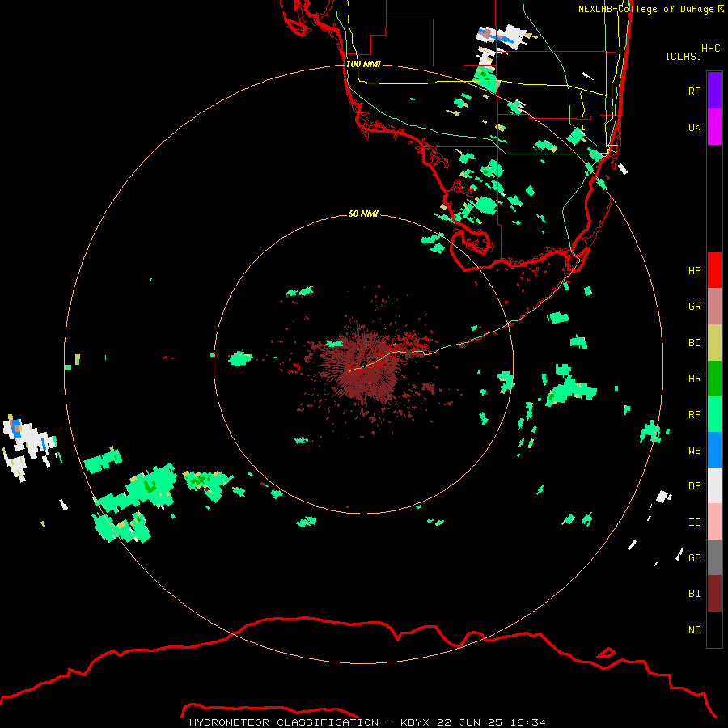Click the UK magenta legend swatch
This screenshot has width=728, height=728.
click(x=714, y=127)
